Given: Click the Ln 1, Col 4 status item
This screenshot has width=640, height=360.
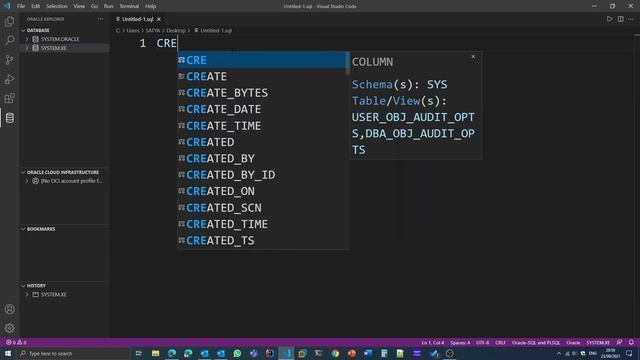Looking at the screenshot, I should [x=433, y=342].
